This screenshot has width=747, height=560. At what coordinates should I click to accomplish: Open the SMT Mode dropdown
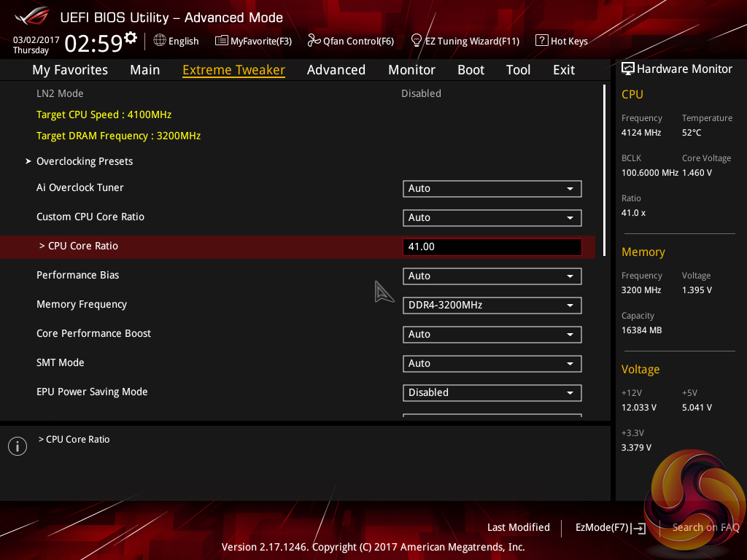click(492, 363)
